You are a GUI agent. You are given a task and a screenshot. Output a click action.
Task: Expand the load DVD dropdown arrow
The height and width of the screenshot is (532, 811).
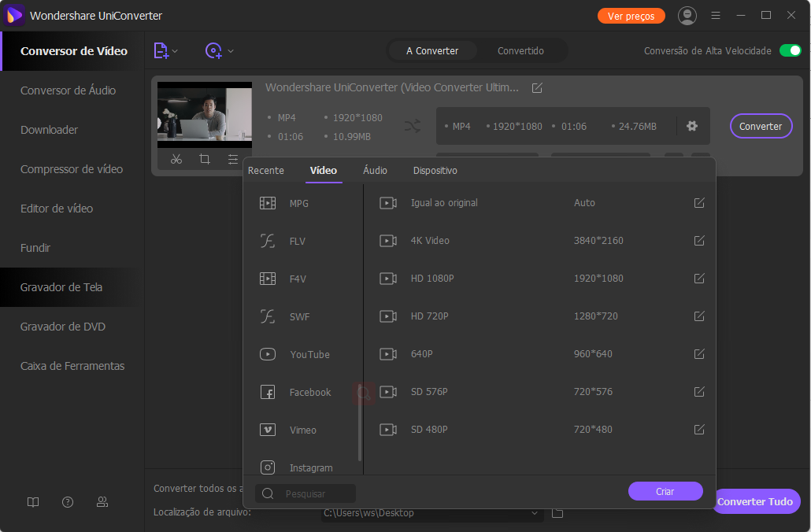[x=231, y=51]
